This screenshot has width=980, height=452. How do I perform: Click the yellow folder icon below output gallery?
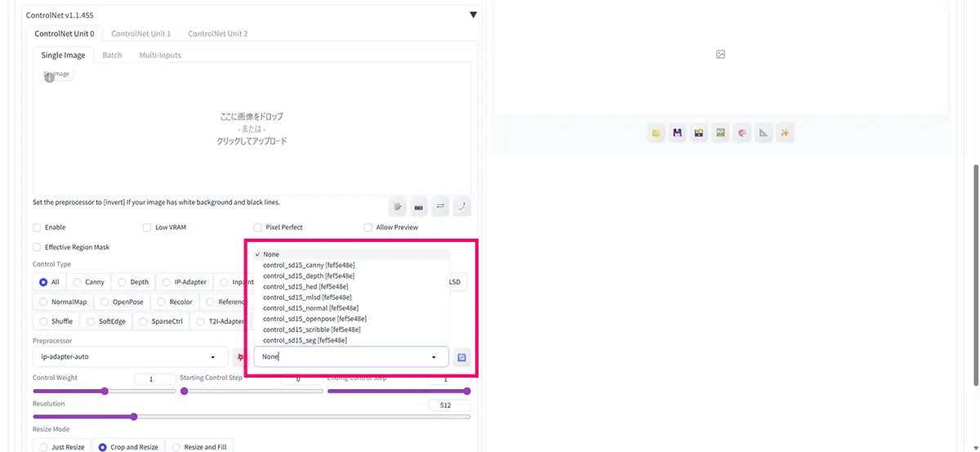click(x=656, y=133)
